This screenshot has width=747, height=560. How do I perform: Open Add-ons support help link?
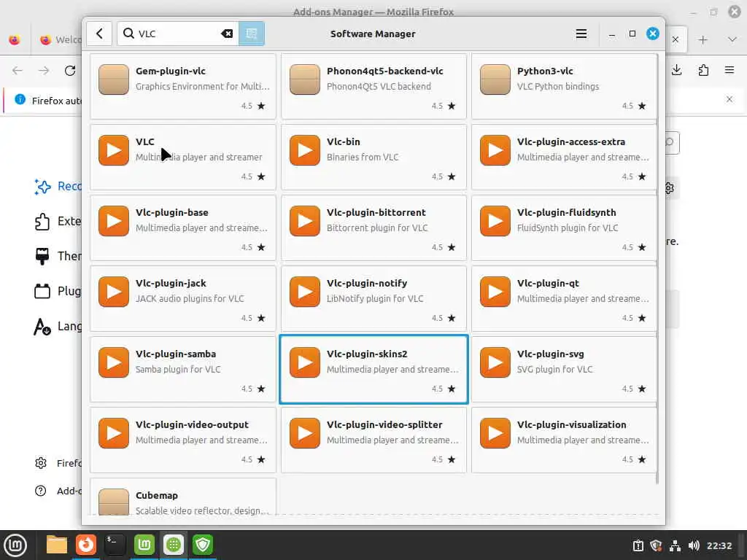(58, 491)
